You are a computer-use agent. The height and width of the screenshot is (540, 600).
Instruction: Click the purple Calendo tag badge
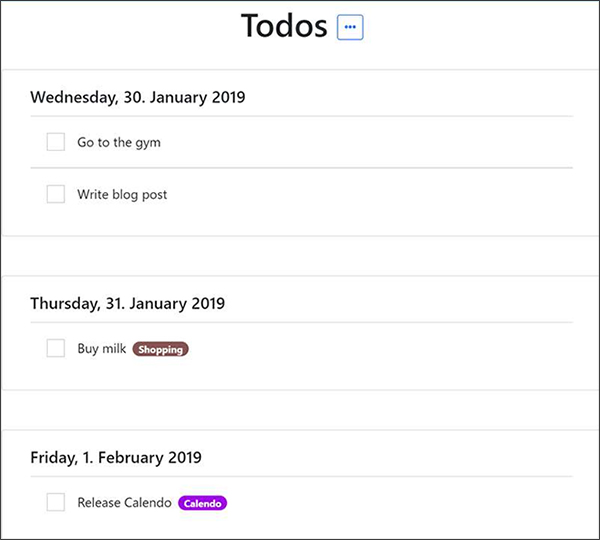[202, 503]
